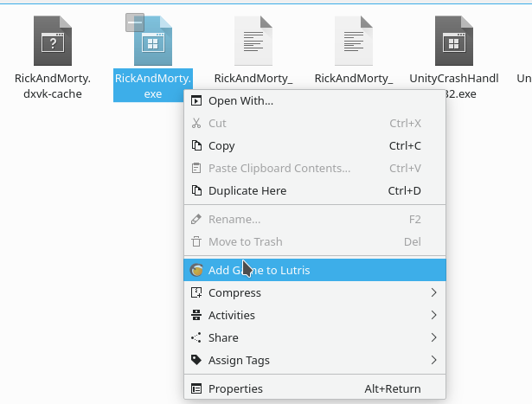Click the Paste clipboard icon
Viewport: 532px width, 404px height.
pos(196,168)
